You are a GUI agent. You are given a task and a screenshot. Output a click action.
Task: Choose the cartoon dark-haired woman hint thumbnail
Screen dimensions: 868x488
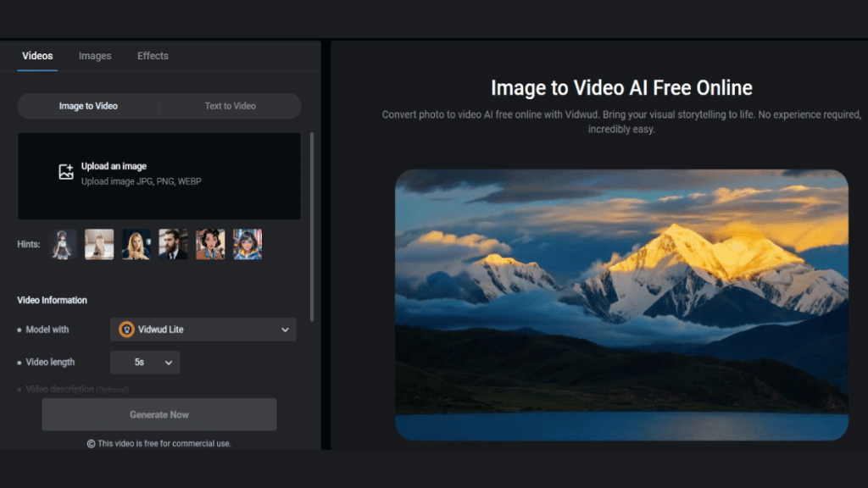pos(210,244)
